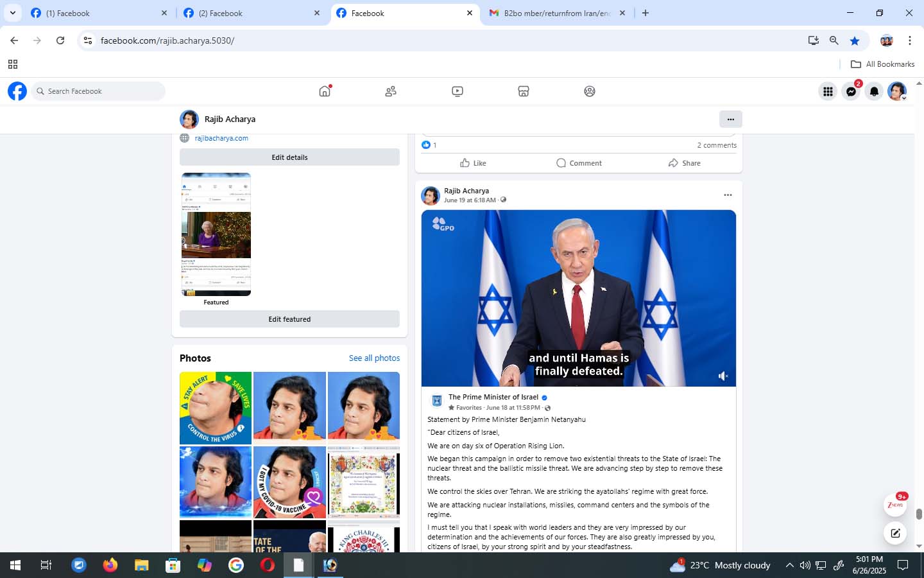The width and height of the screenshot is (924, 578).
Task: Bookmark star icon in address bar
Action: (855, 40)
